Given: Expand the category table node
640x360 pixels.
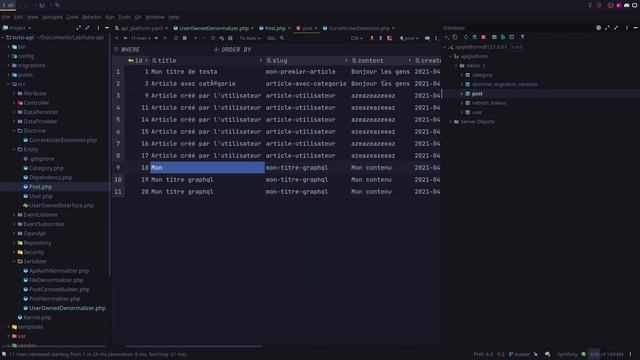Looking at the screenshot, I should (x=462, y=75).
